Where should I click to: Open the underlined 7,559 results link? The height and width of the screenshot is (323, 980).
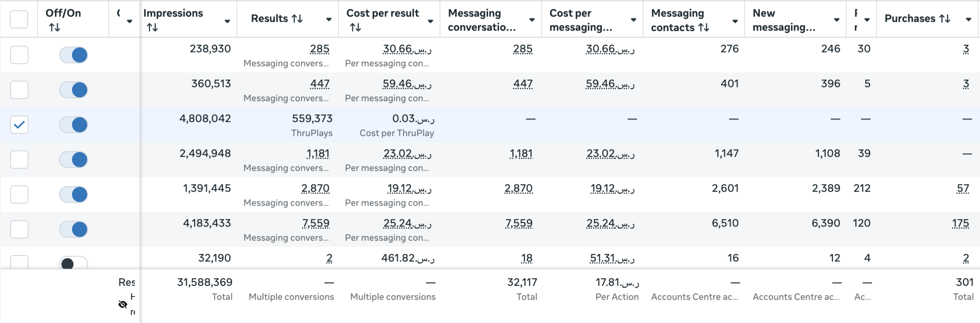[315, 223]
